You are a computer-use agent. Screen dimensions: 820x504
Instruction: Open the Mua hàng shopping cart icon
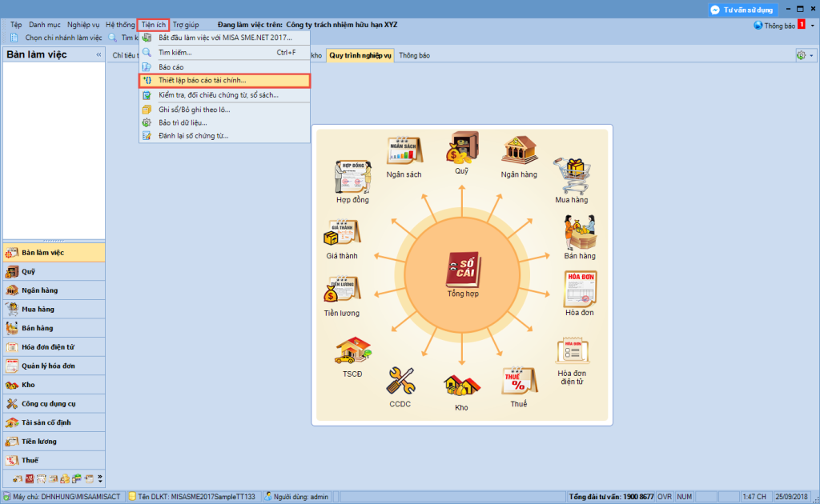click(572, 176)
